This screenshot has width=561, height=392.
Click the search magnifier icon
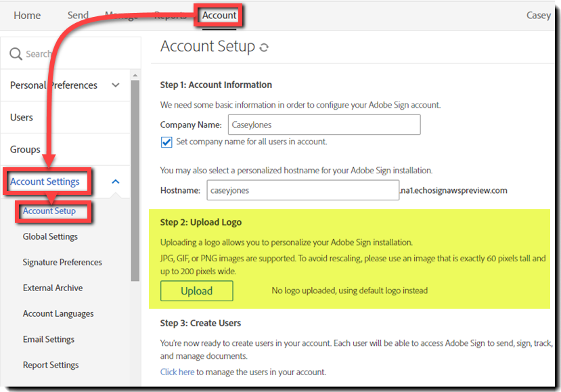pos(16,53)
